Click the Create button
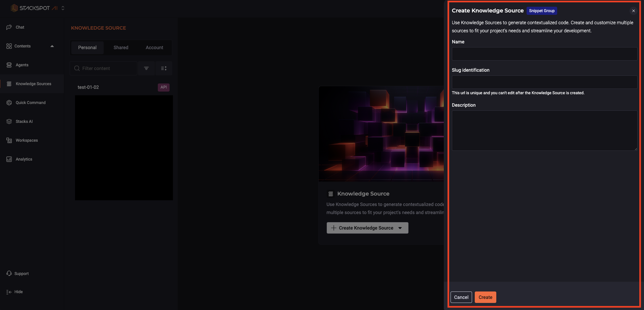 [485, 297]
